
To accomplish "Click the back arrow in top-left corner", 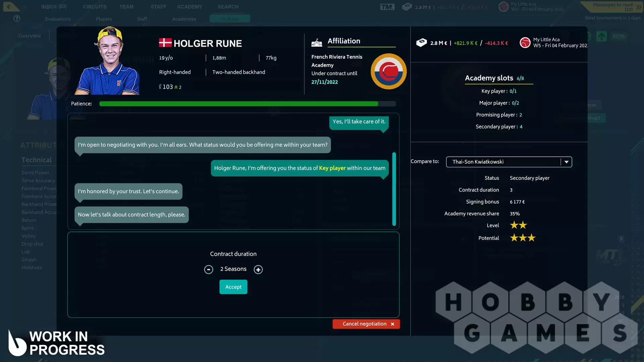I will [x=9, y=6].
